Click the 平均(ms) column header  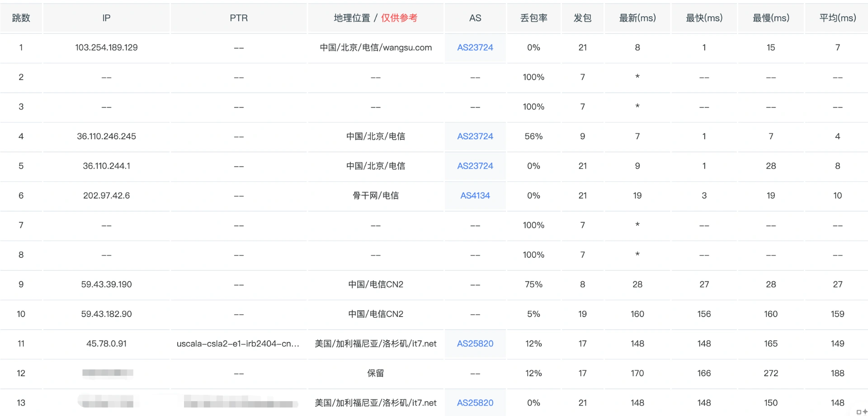coord(837,18)
